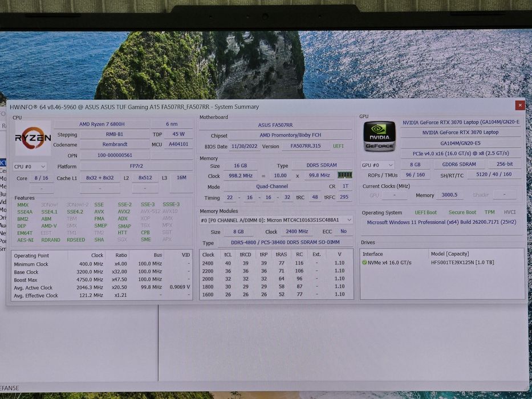Click the 998.2 MHz memory clock
This screenshot has width=532, height=399.
(x=240, y=176)
